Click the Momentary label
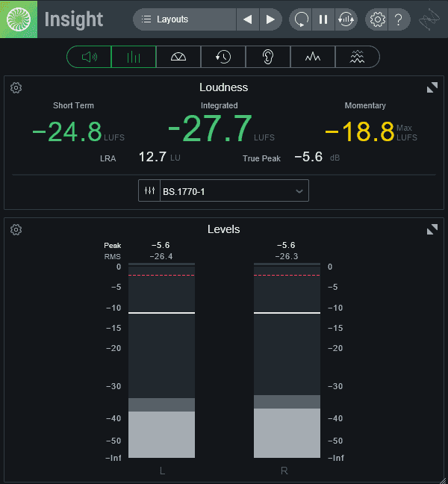 (x=365, y=105)
